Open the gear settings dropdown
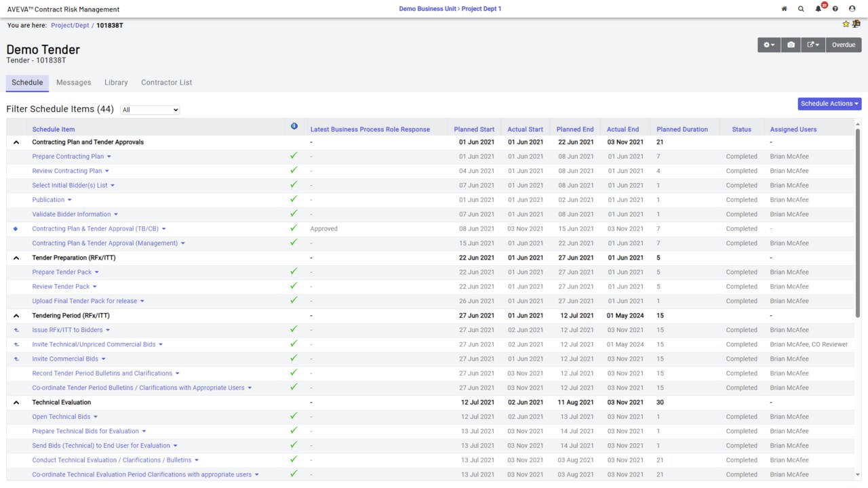Screen dimensions: 868x488 coord(769,45)
